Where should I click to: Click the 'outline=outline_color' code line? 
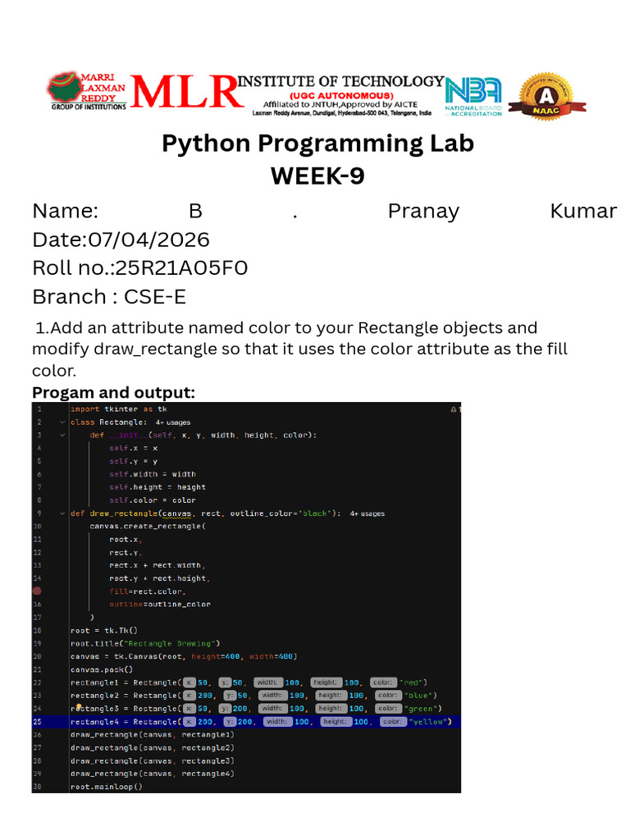[160, 605]
